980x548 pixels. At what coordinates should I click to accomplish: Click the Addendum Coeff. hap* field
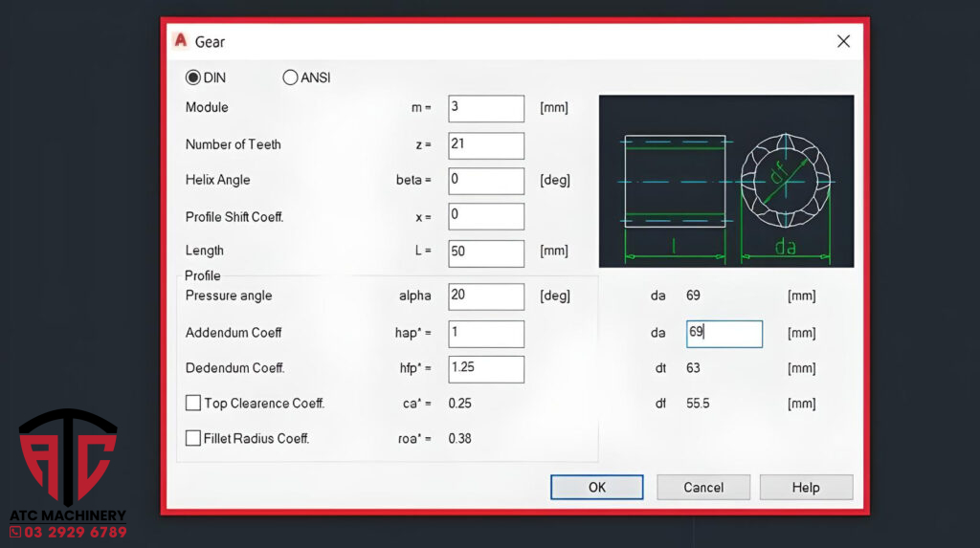pyautogui.click(x=485, y=334)
